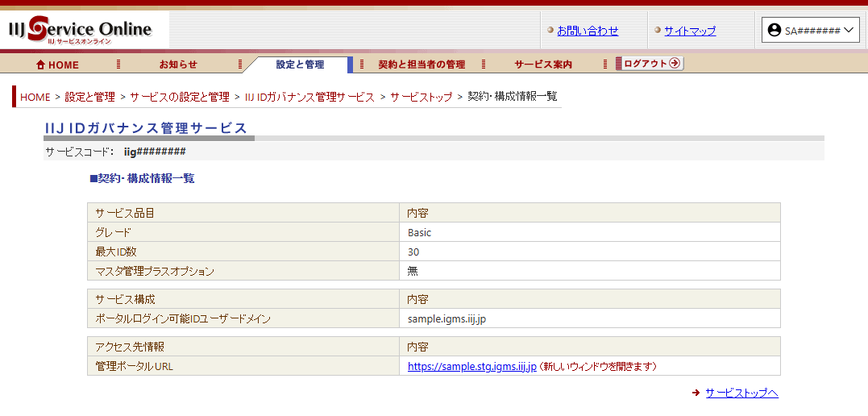Image resolution: width=868 pixels, height=416 pixels.
Task: Click the sample.igms.iij.jp domain value
Action: (x=446, y=319)
